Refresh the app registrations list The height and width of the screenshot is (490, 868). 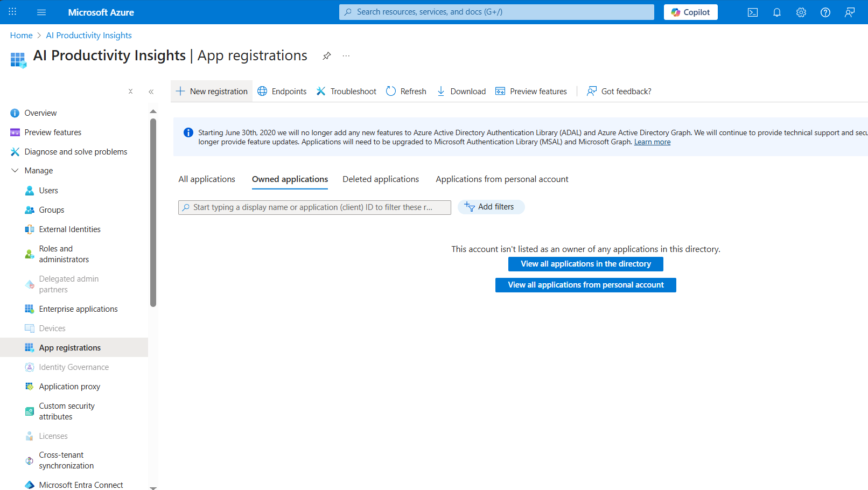point(406,92)
